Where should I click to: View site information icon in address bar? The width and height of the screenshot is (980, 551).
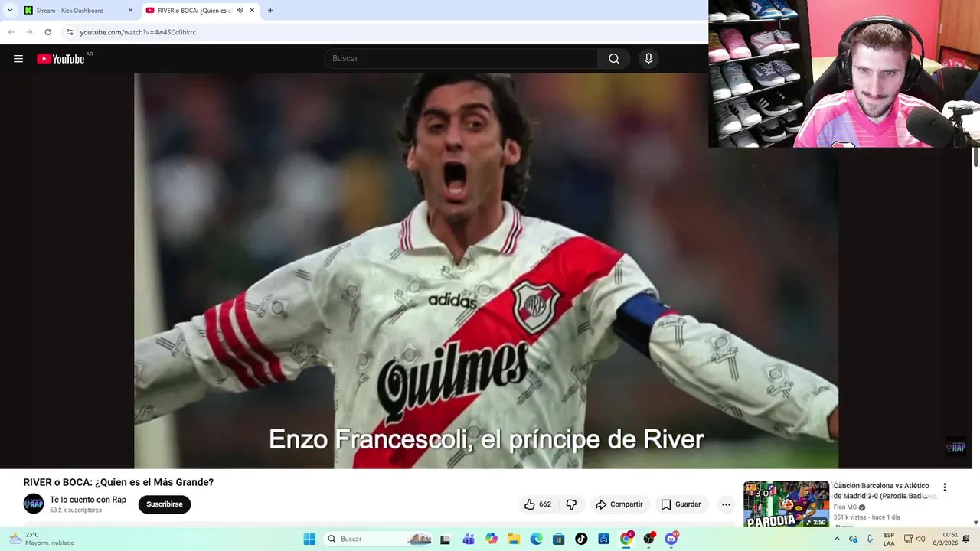[70, 32]
